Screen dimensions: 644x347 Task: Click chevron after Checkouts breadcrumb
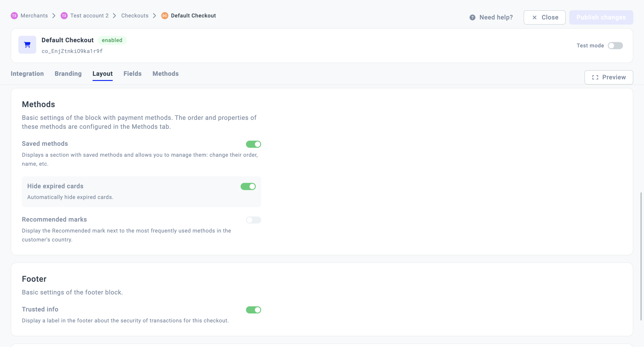(x=155, y=16)
